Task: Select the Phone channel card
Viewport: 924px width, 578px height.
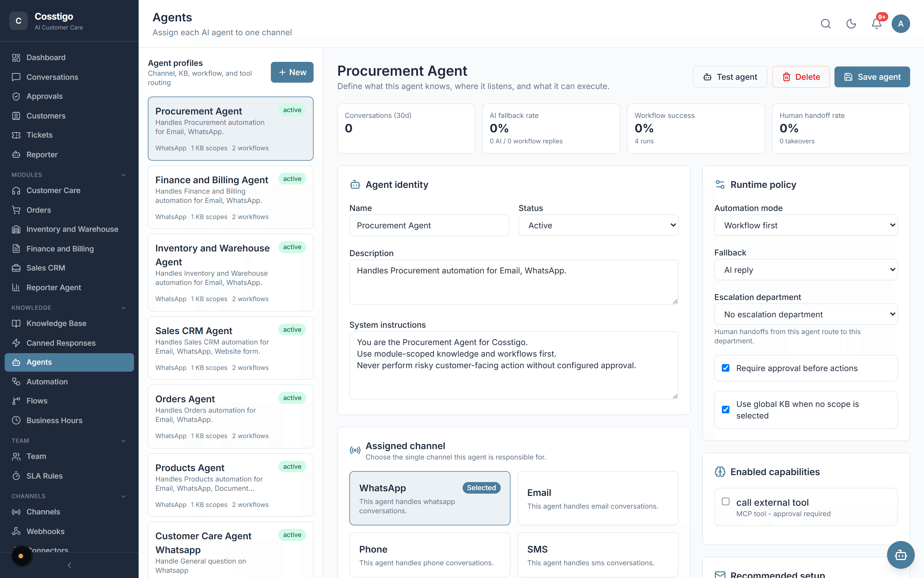Action: pos(430,555)
